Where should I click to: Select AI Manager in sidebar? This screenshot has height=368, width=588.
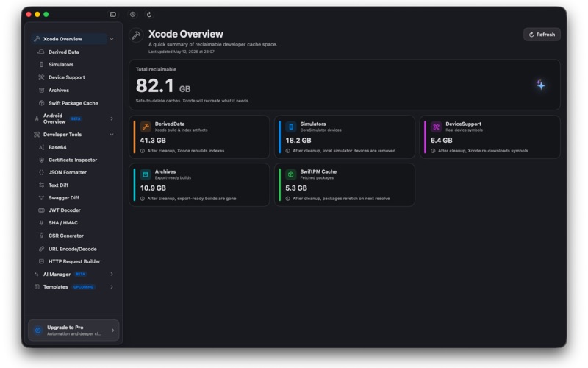click(57, 274)
